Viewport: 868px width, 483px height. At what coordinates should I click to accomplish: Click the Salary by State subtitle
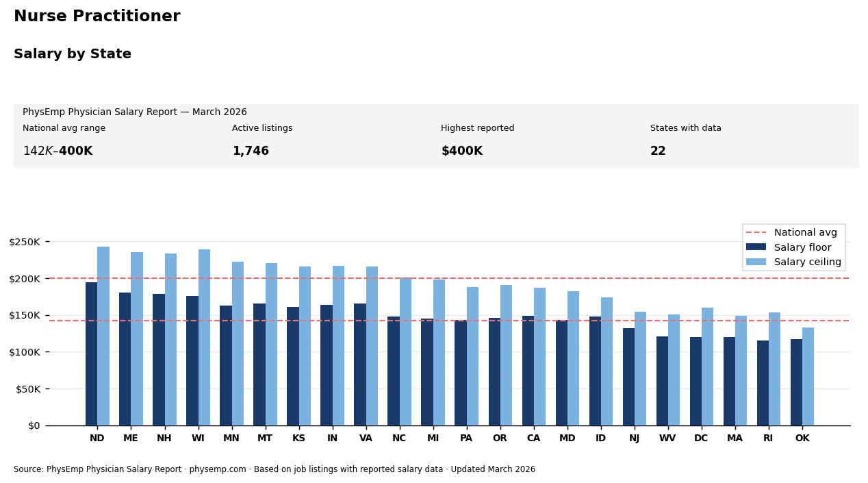(x=72, y=53)
